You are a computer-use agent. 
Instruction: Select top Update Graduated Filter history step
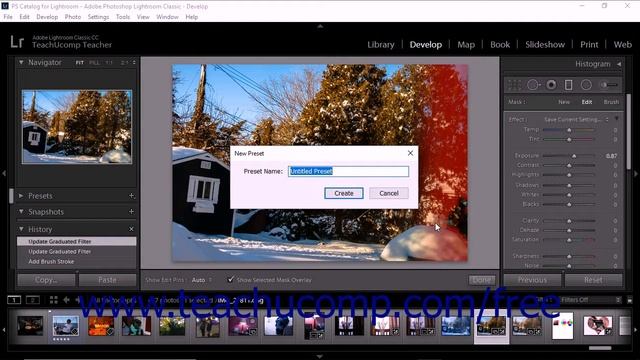pos(76,242)
